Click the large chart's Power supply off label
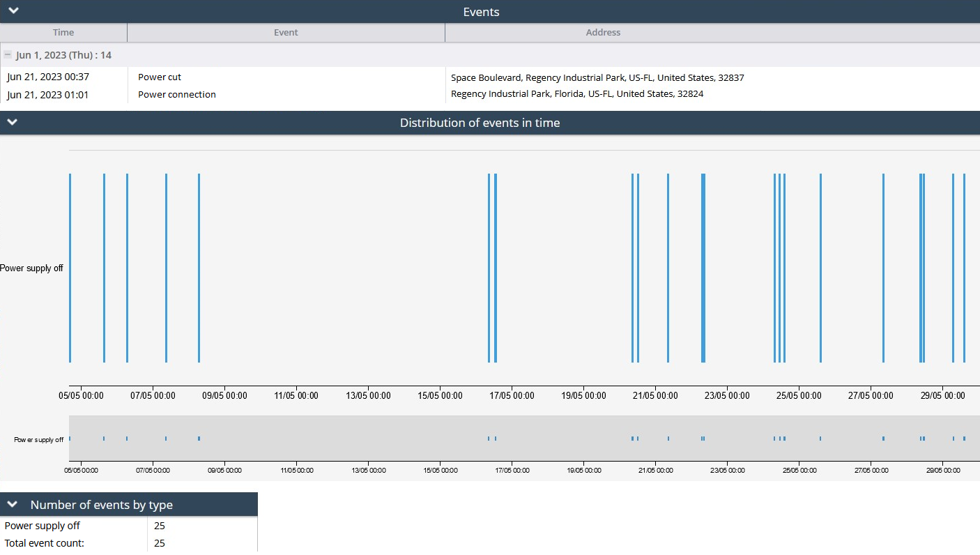The image size is (980, 555). tap(32, 268)
